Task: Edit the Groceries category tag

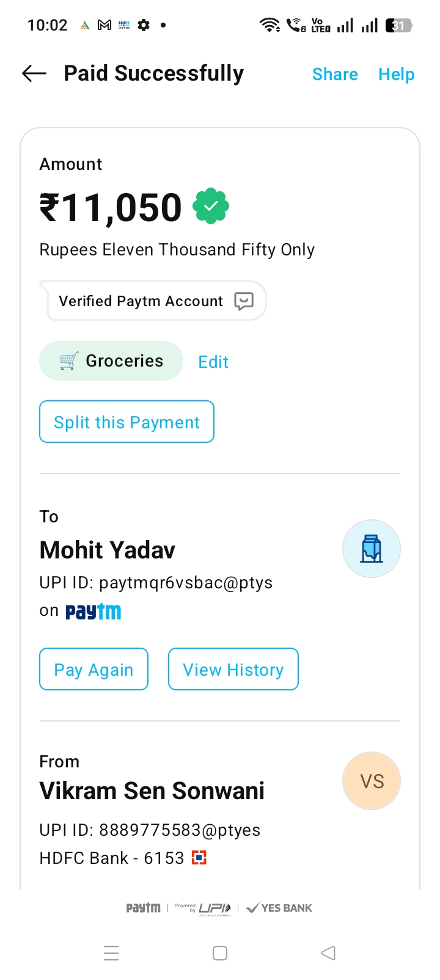Action: (x=213, y=362)
